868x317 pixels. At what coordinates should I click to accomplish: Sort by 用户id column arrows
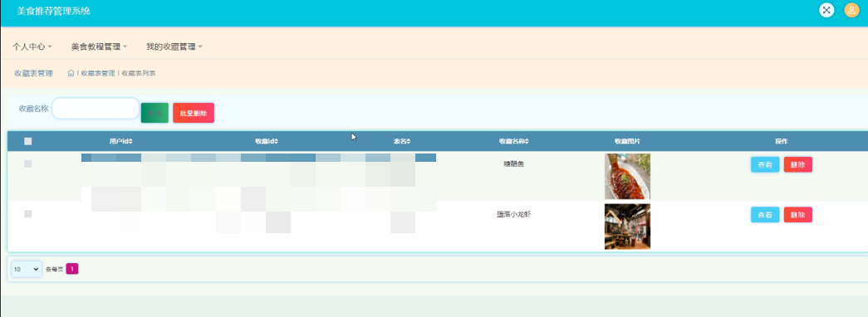pos(131,142)
